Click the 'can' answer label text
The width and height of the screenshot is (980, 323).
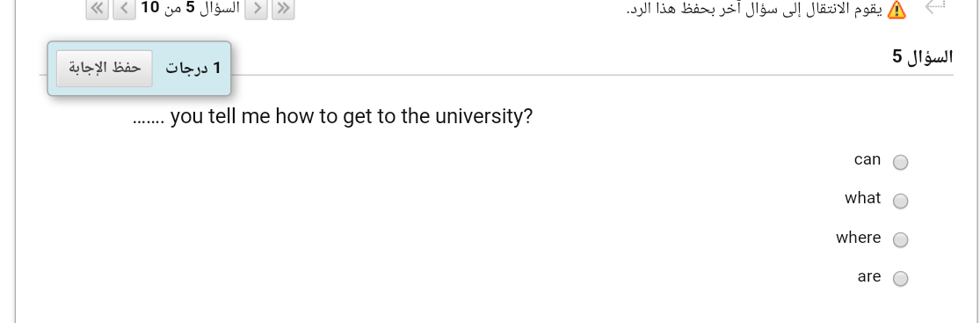click(x=867, y=159)
